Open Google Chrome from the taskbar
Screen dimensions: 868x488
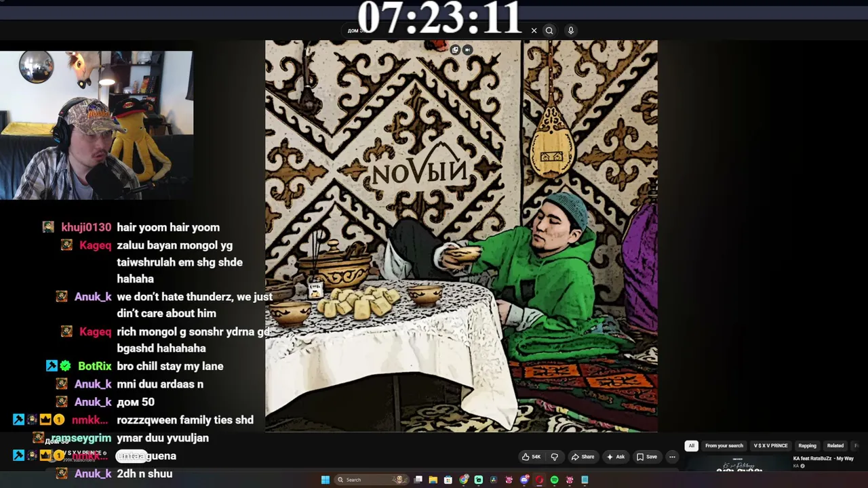pos(464,480)
